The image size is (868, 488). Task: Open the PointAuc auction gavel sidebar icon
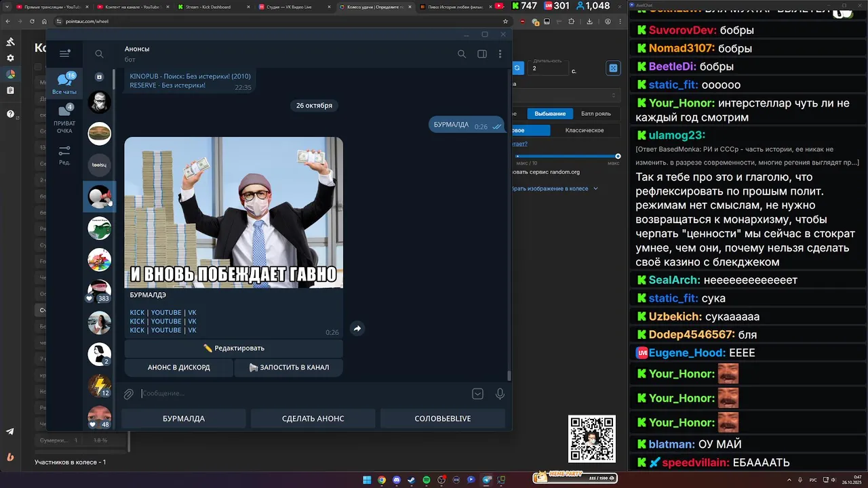10,41
